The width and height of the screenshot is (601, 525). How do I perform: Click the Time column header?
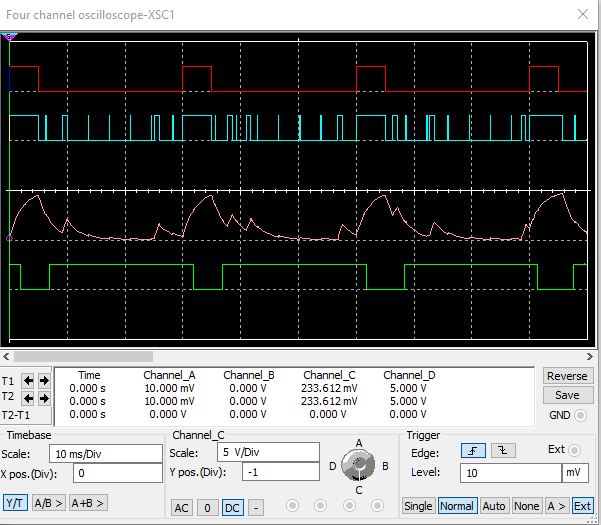point(89,375)
